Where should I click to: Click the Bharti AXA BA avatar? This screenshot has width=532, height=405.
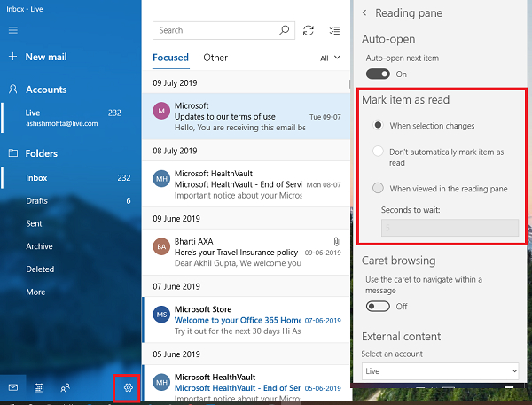[x=161, y=246]
